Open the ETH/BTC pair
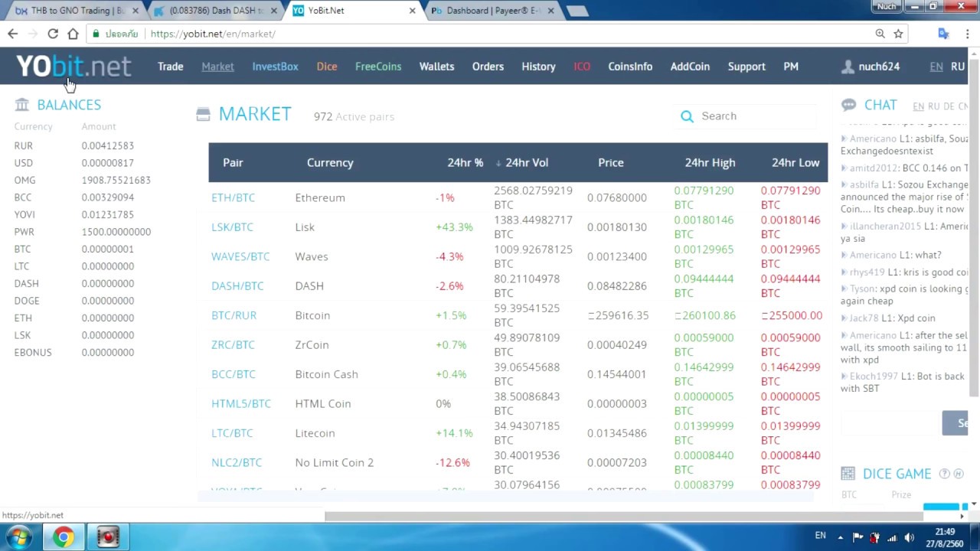 click(233, 197)
